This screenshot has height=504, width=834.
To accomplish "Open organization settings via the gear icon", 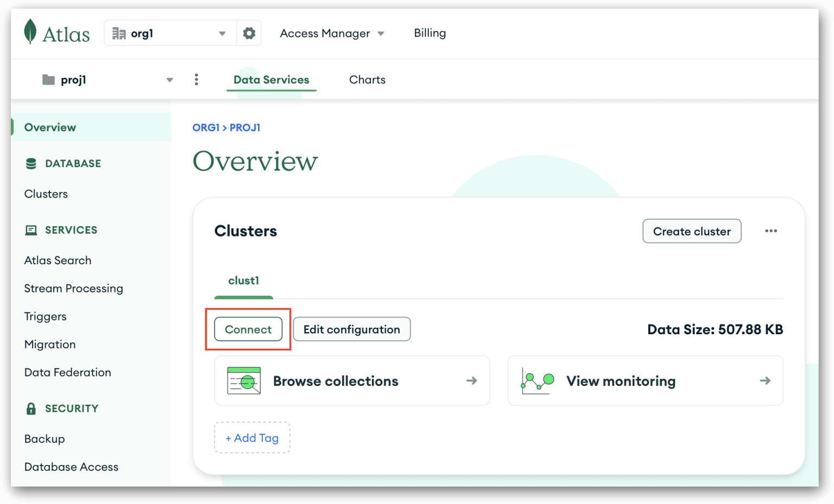I will pos(249,33).
